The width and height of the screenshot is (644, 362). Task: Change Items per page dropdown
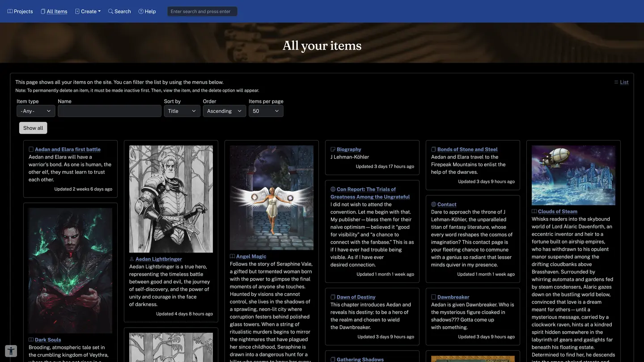point(266,111)
